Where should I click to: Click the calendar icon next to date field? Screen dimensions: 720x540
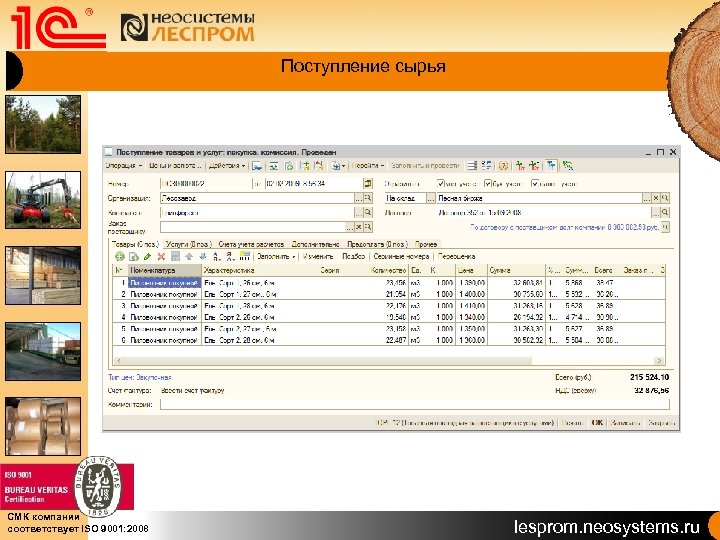[x=368, y=184]
